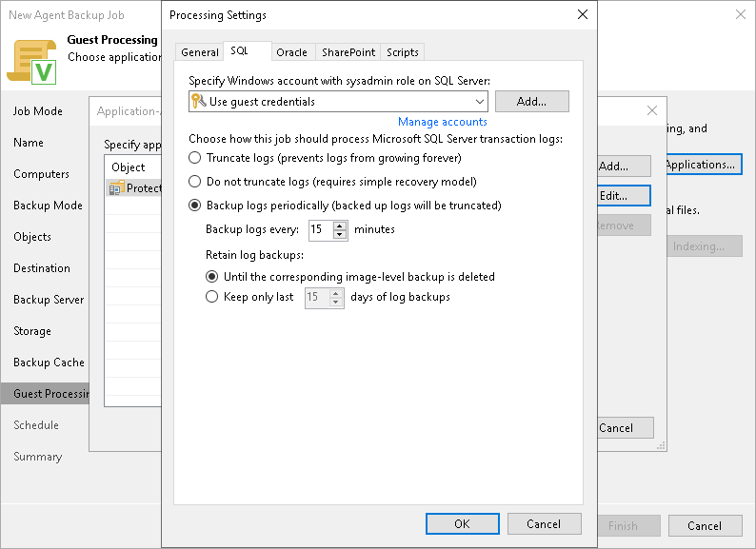
Task: Go to the Storage wizard step
Action: (x=32, y=331)
